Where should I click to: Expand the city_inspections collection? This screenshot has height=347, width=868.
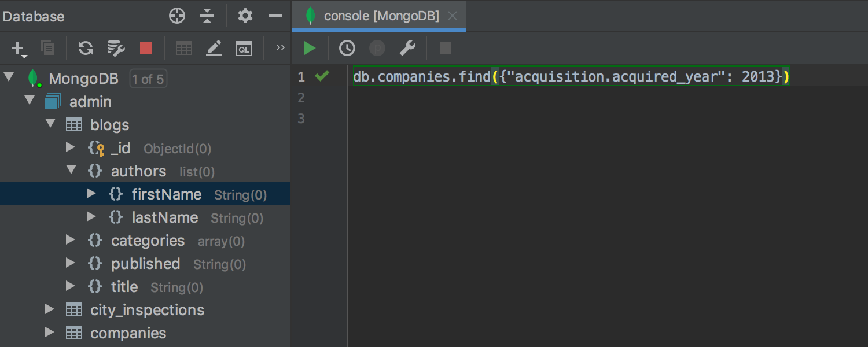pyautogui.click(x=50, y=309)
